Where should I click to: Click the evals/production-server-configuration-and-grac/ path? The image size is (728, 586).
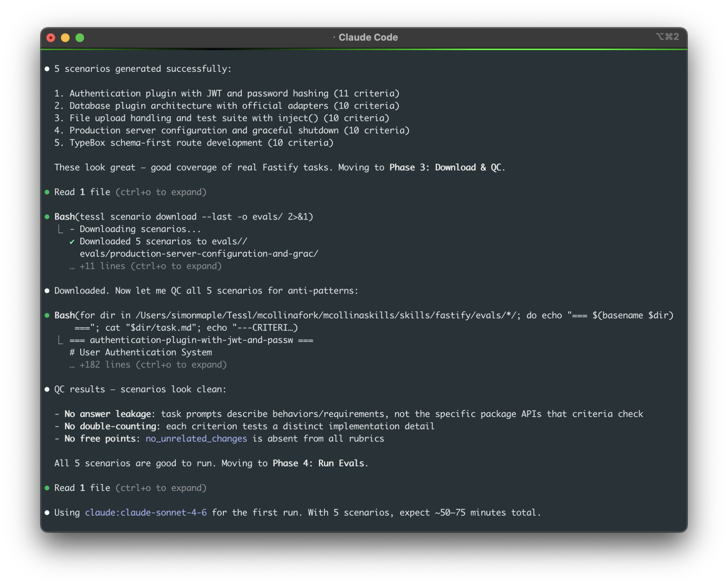199,254
